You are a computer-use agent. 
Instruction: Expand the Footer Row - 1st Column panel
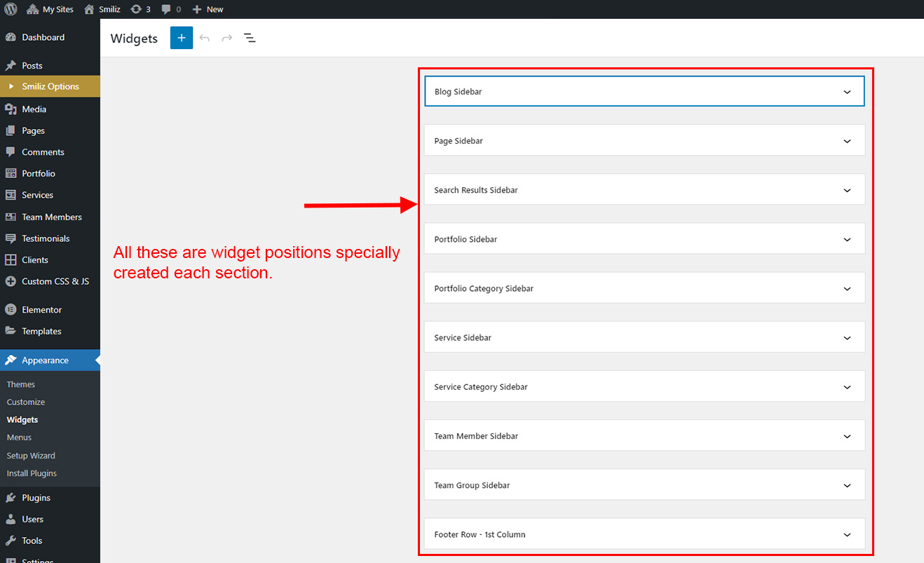pos(644,534)
